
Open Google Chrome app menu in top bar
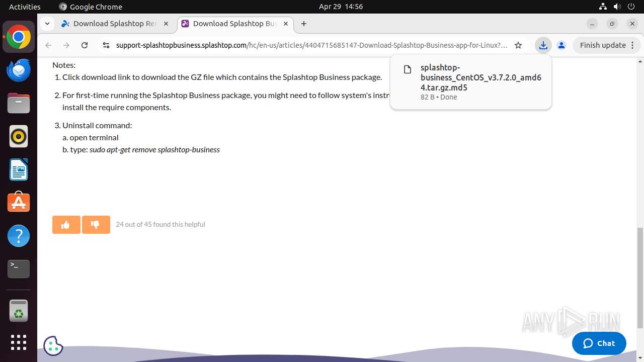91,7
